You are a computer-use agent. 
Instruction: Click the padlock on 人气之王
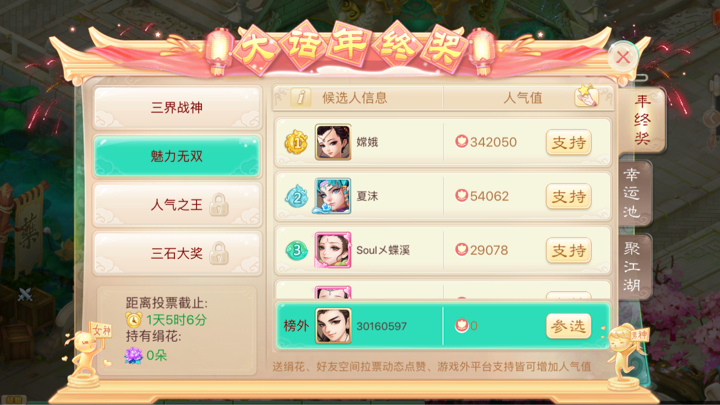(219, 204)
